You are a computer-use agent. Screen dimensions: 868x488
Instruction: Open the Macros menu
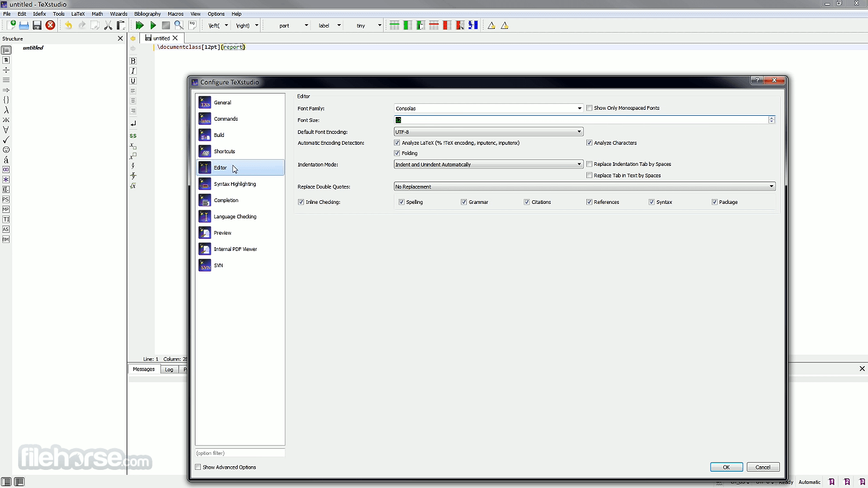coord(176,14)
